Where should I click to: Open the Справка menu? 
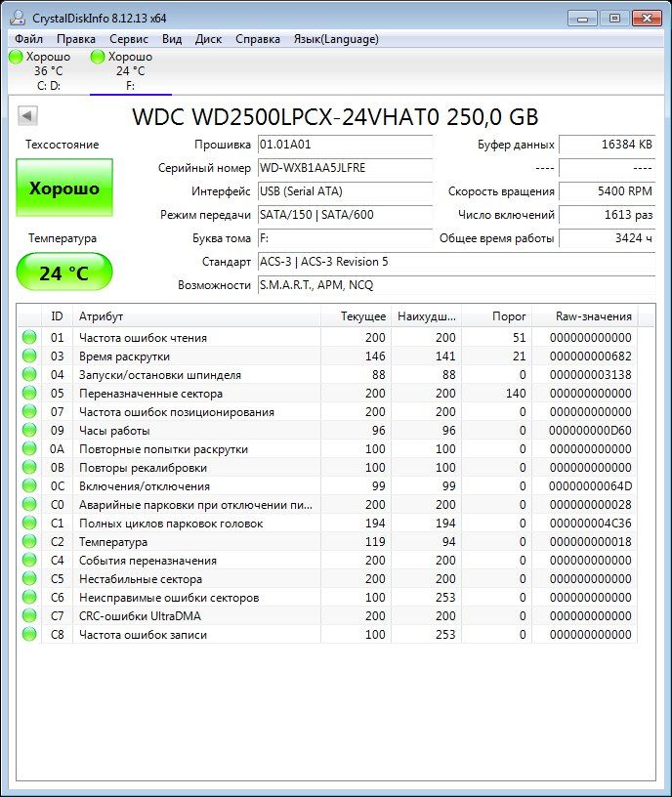pyautogui.click(x=258, y=39)
